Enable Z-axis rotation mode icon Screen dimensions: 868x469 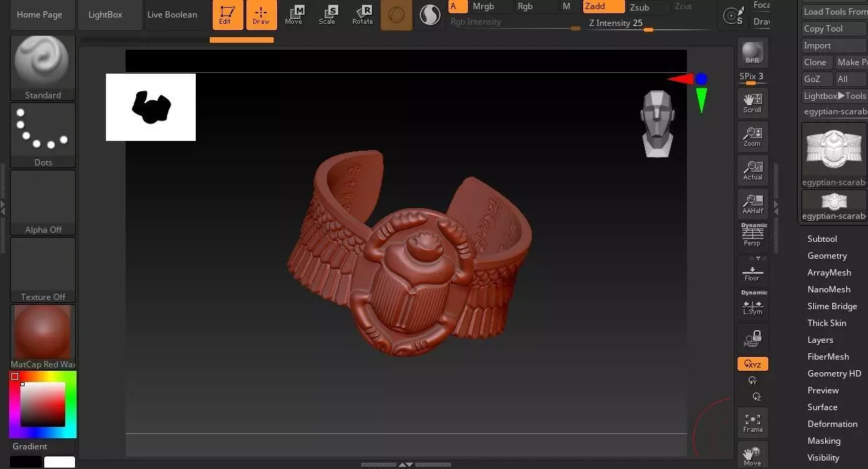756,397
